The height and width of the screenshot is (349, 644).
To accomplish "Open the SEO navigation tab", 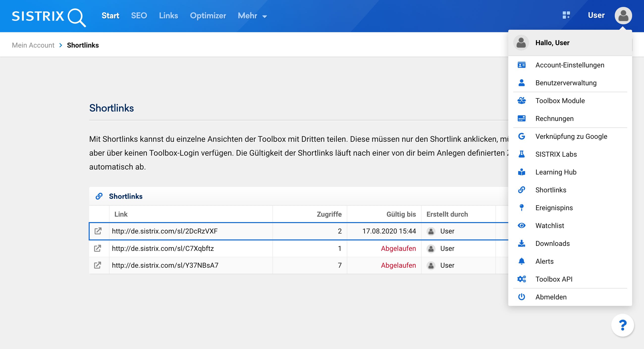I will tap(139, 16).
